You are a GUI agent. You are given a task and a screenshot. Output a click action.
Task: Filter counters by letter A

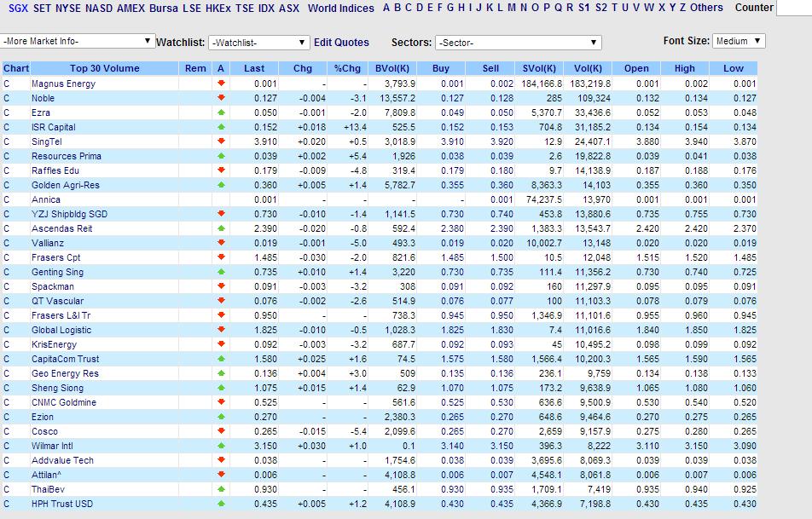click(x=386, y=8)
